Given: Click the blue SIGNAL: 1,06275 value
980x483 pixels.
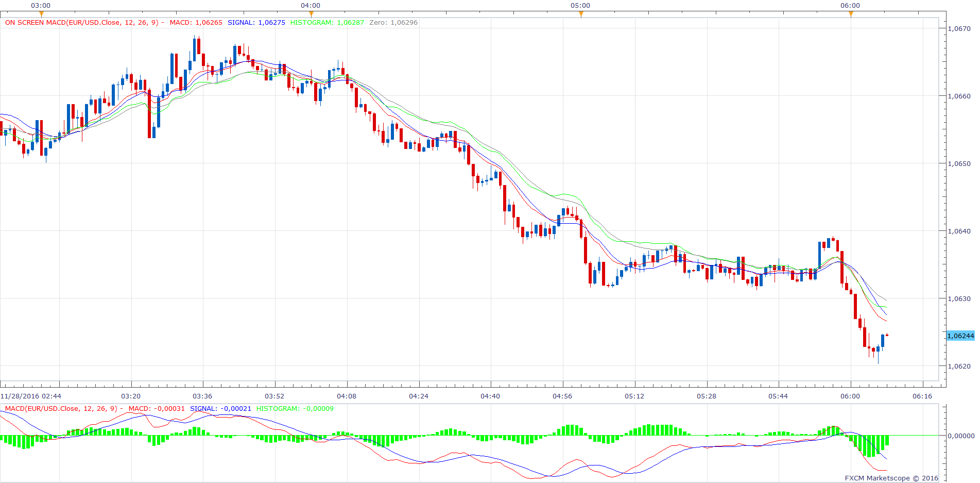Looking at the screenshot, I should click(256, 23).
